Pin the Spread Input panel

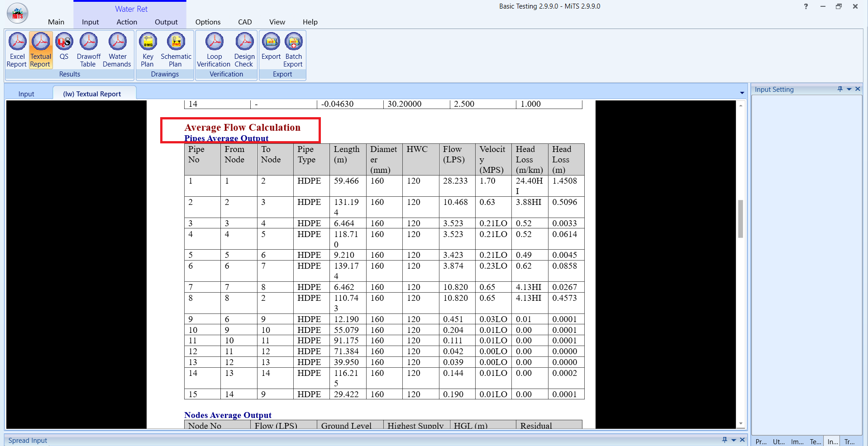725,440
